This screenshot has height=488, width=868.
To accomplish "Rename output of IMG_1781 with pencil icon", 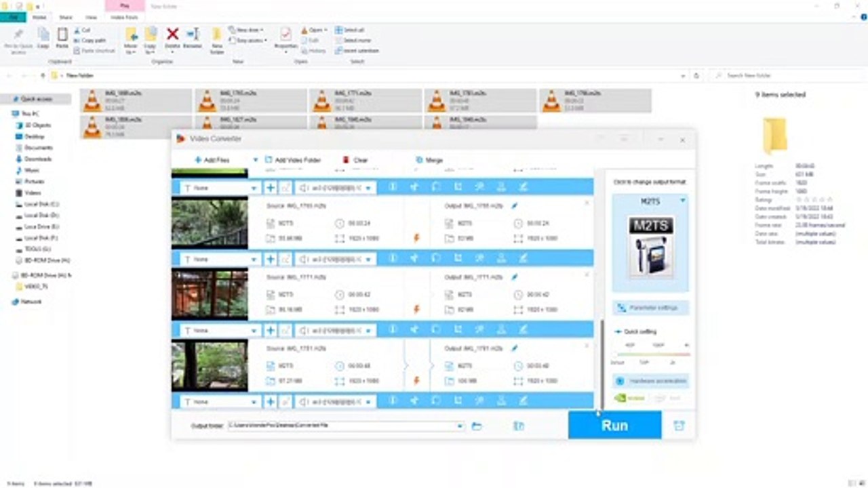I will pyautogui.click(x=514, y=348).
